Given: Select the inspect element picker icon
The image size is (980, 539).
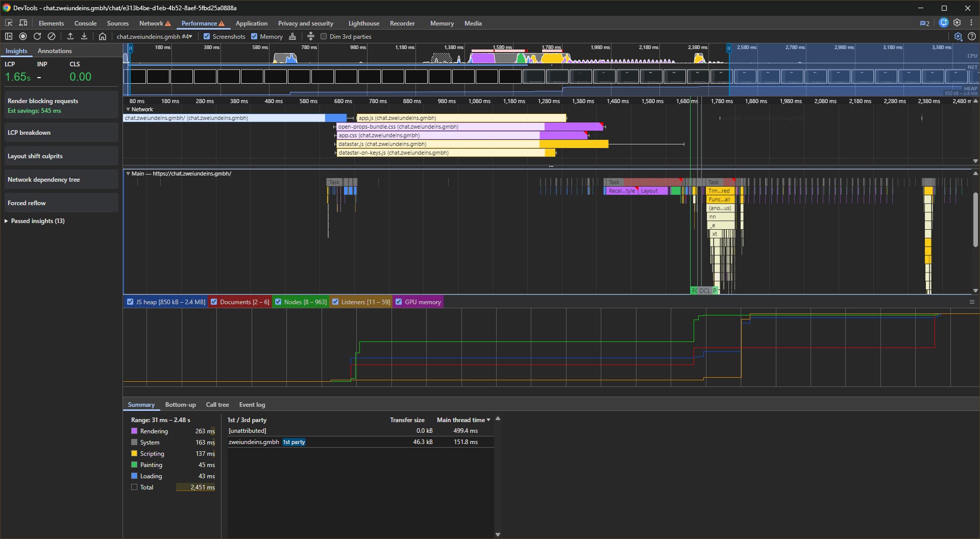Looking at the screenshot, I should (9, 23).
